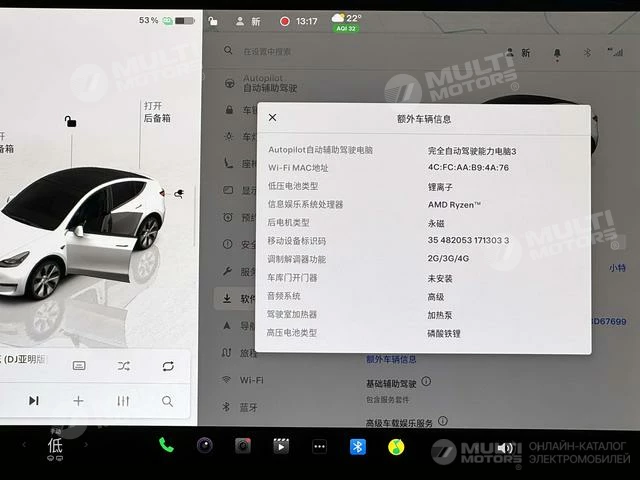Toggle repeat in media player
Screen dimensions: 640x480
tap(168, 366)
